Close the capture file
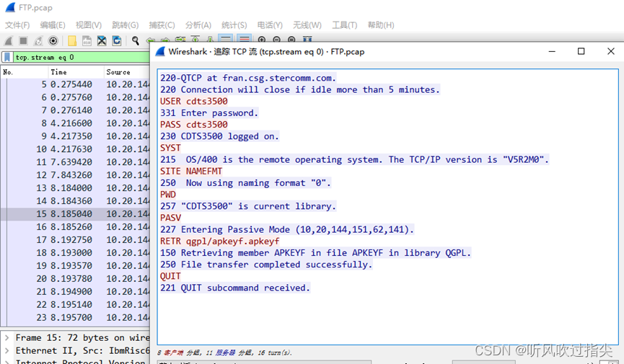This screenshot has height=364, width=624. (102, 40)
